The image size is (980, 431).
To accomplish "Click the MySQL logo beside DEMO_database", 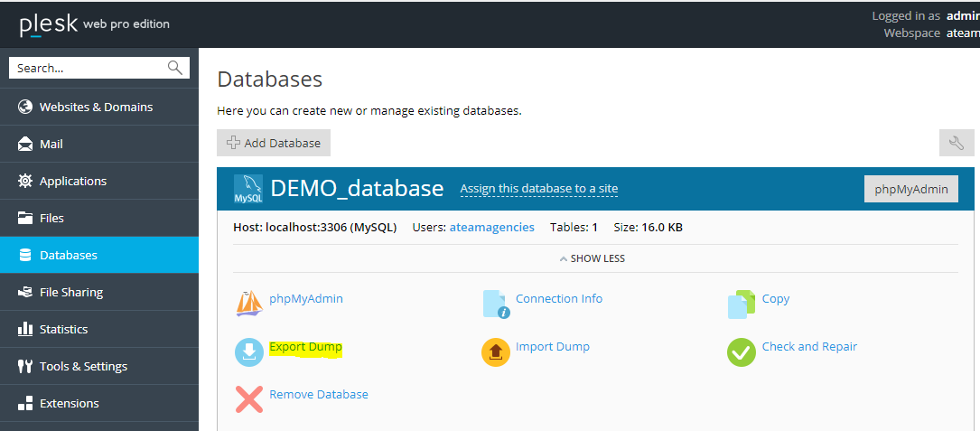I will click(x=248, y=189).
